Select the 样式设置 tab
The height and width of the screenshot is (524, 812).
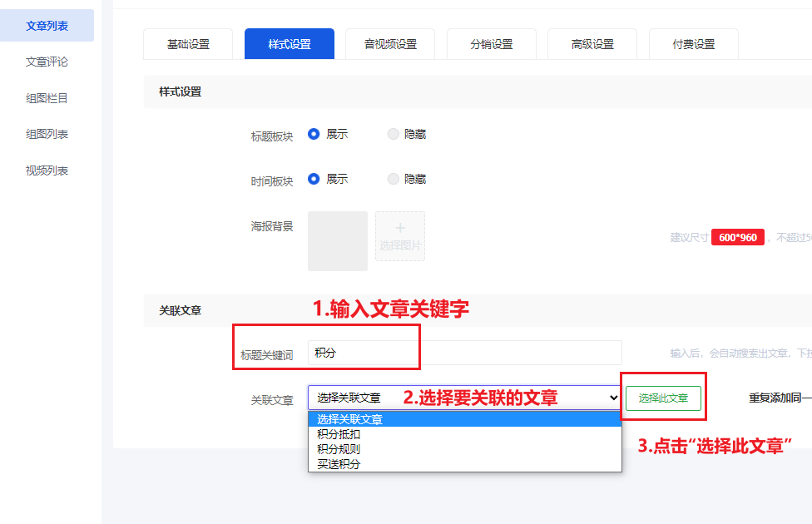pyautogui.click(x=289, y=43)
